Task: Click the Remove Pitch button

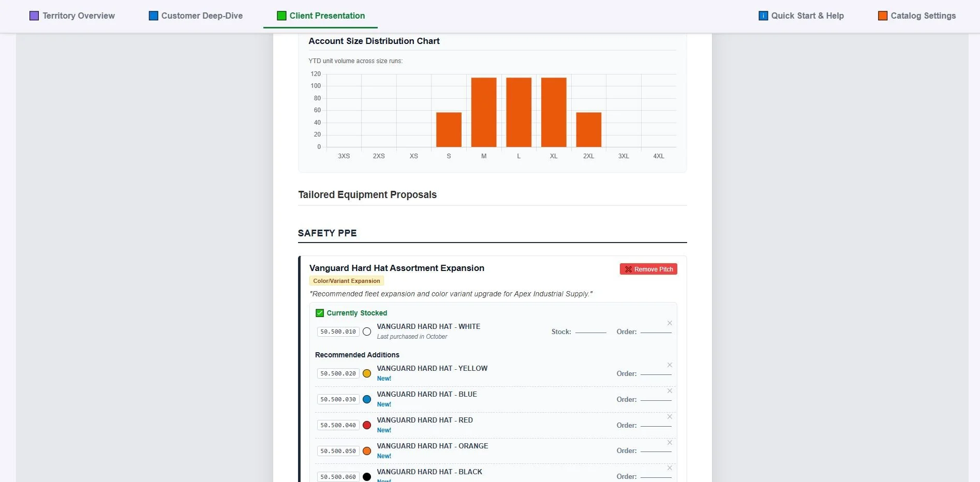Action: pos(648,269)
